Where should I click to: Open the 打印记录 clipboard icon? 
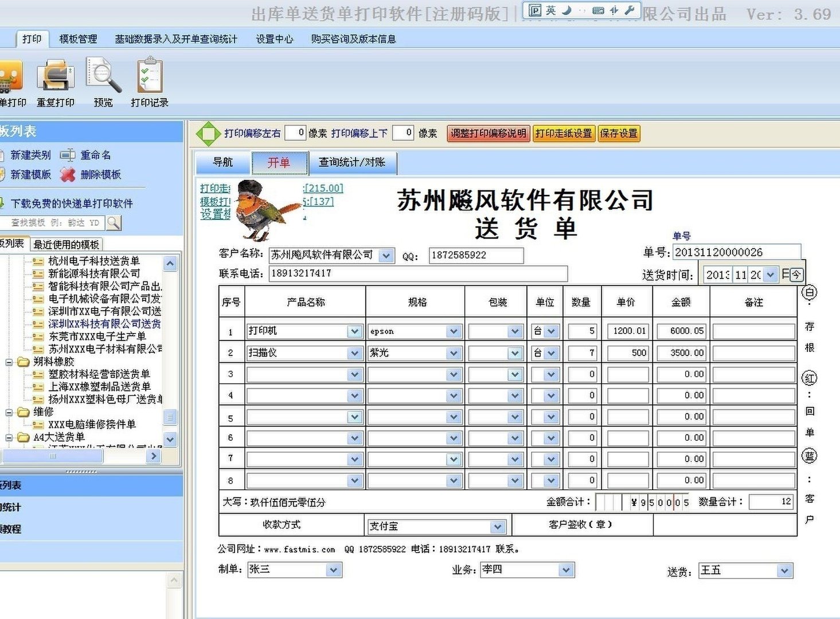pos(150,75)
